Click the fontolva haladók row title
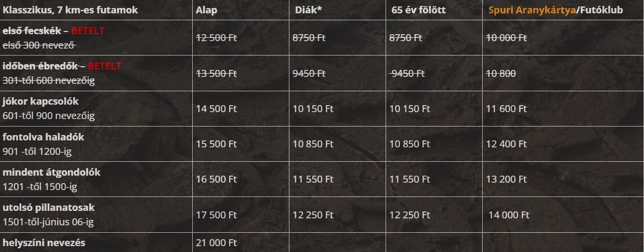 [x=43, y=137]
